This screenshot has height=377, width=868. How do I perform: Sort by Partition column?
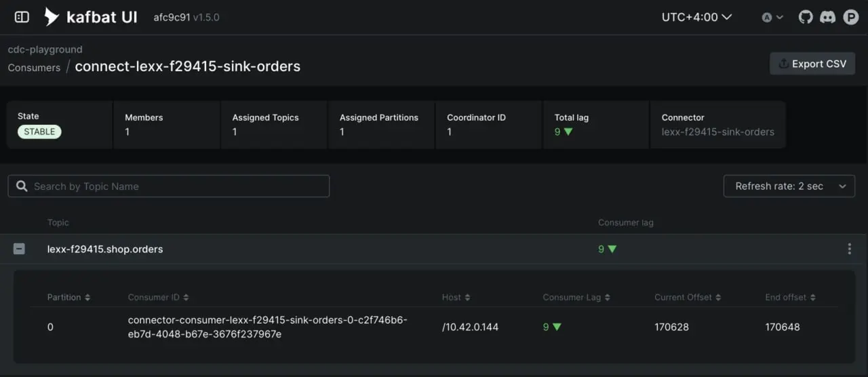click(x=68, y=297)
